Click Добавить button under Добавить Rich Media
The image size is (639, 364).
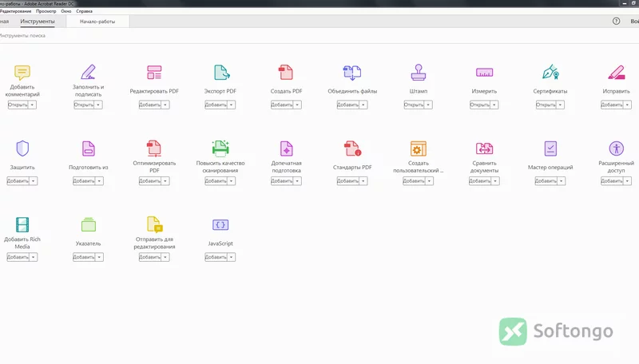[x=18, y=257]
